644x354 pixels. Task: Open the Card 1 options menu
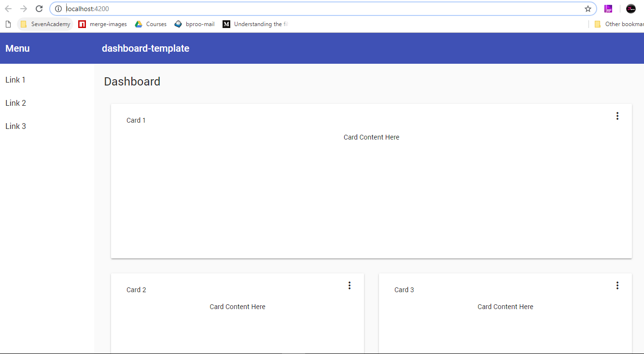tap(617, 116)
